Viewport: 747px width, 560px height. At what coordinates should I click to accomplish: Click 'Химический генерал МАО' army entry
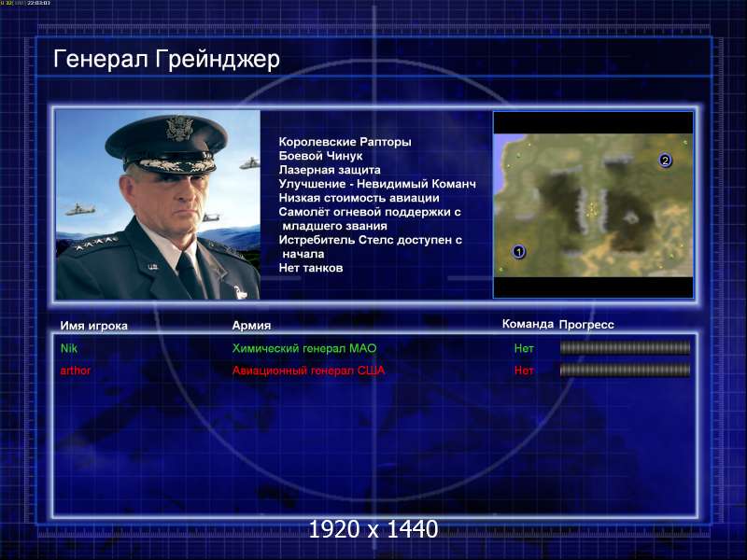point(304,348)
